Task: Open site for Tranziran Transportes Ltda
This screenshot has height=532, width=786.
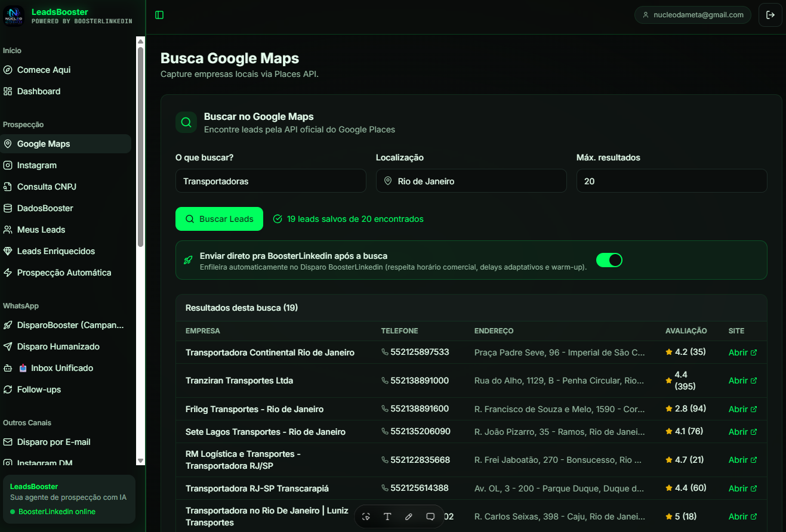Action: coord(742,381)
